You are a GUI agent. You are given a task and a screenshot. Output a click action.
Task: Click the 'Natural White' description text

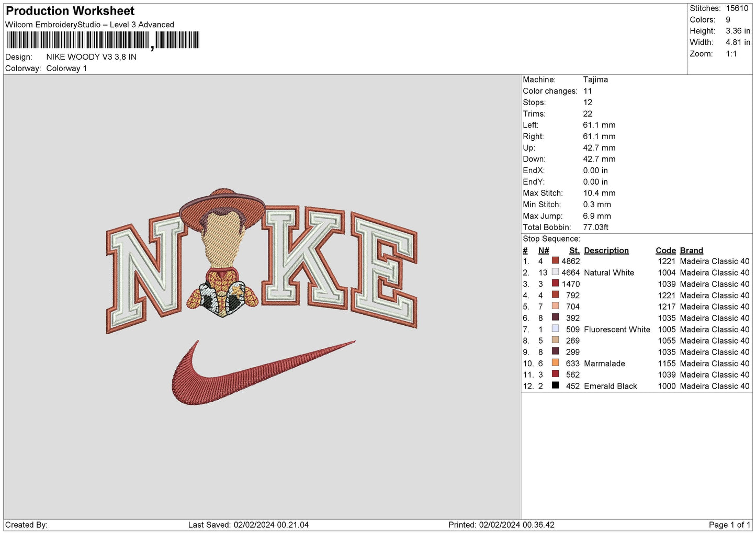(x=609, y=272)
